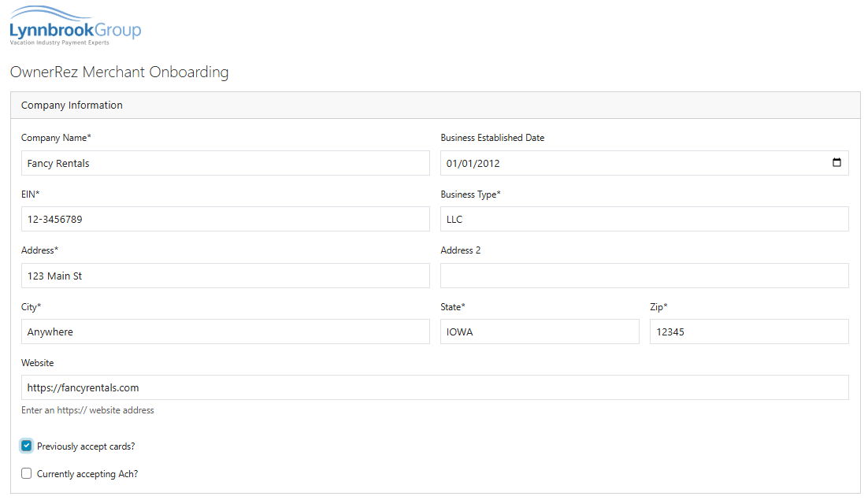Viewport: 868px width, 500px height.
Task: Open the State field showing IOWA
Action: 540,331
